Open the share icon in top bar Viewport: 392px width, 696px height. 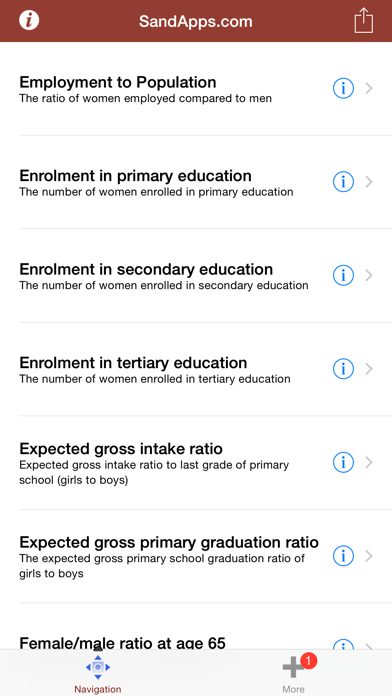[x=364, y=20]
